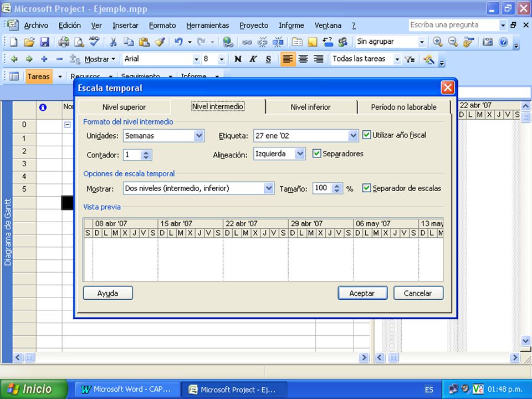
Task: Open the Mostrar levels dropdown
Action: tap(269, 188)
